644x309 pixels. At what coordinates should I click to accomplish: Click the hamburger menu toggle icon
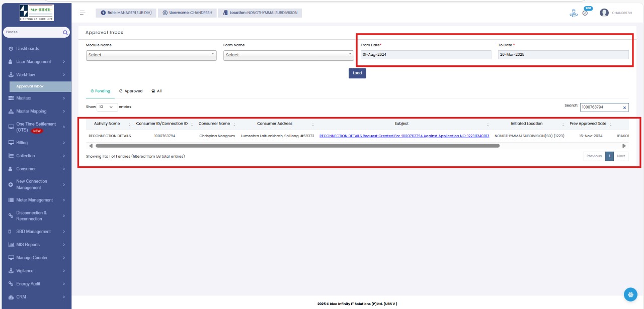tap(83, 13)
